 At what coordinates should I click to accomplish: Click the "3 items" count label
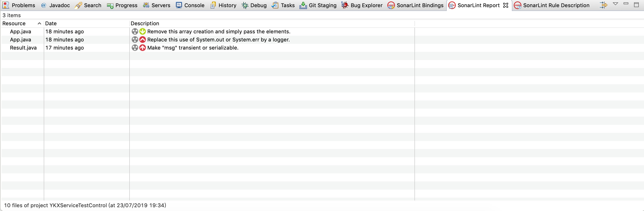(11, 15)
